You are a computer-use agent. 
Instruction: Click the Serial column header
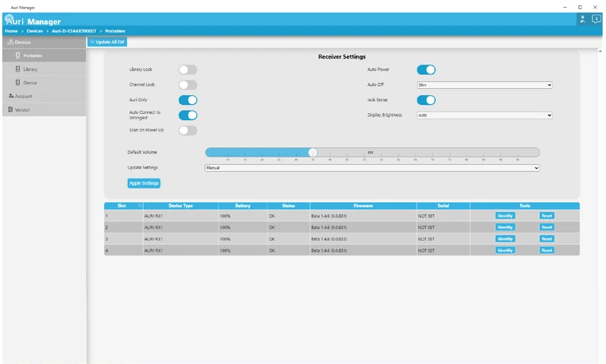click(x=443, y=206)
